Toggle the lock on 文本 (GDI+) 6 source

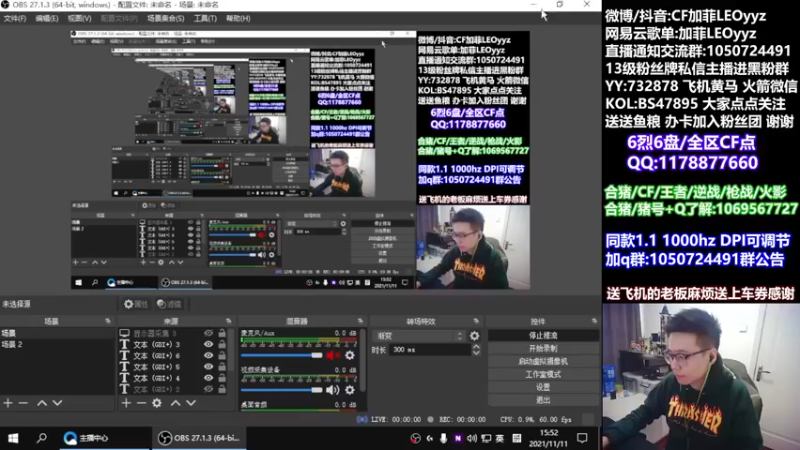(222, 356)
